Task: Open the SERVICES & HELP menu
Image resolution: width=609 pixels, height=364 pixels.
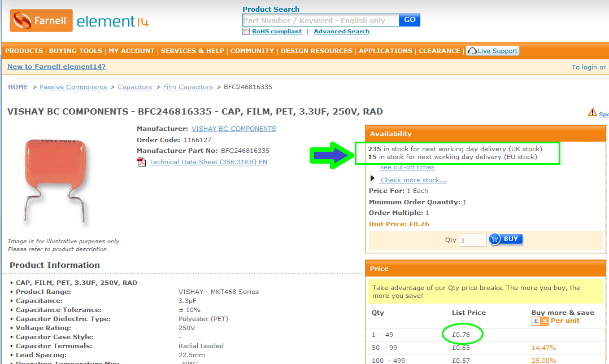Action: 192,51
